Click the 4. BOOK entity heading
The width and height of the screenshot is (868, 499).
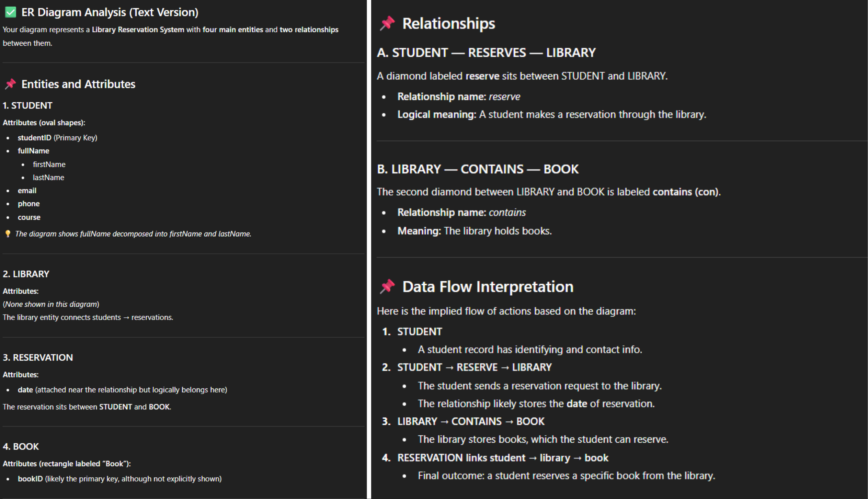[21, 446]
